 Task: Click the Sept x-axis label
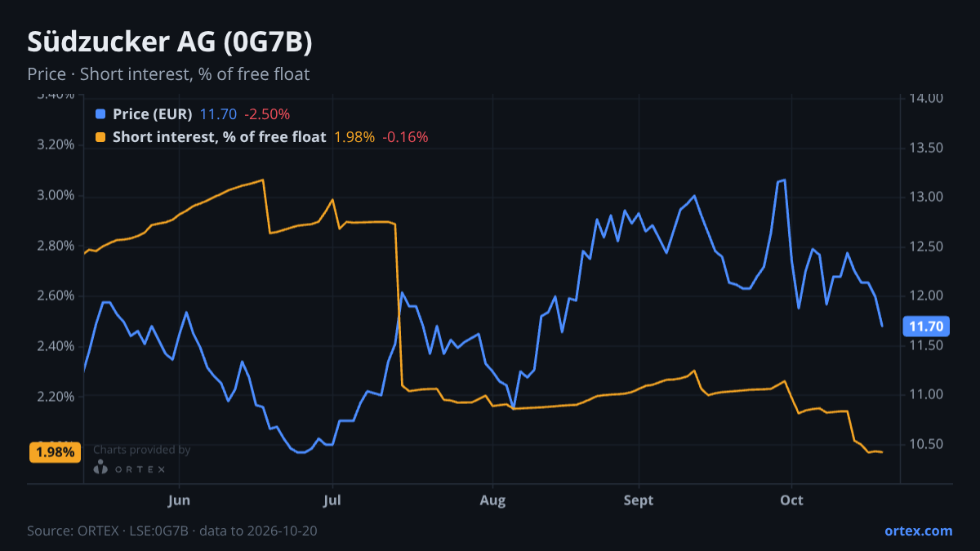coord(638,500)
